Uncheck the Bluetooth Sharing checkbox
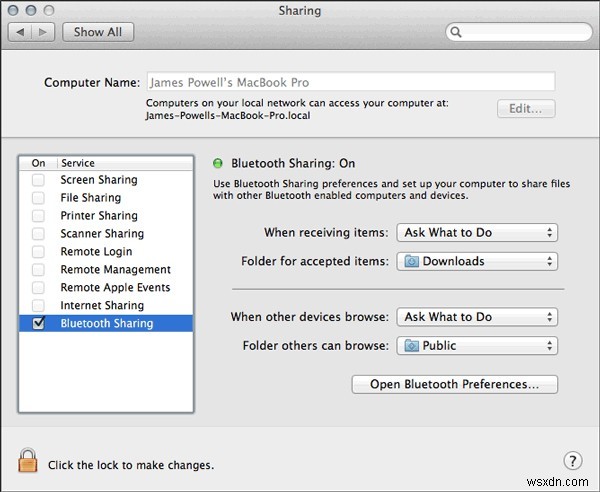The width and height of the screenshot is (600, 492). point(38,323)
